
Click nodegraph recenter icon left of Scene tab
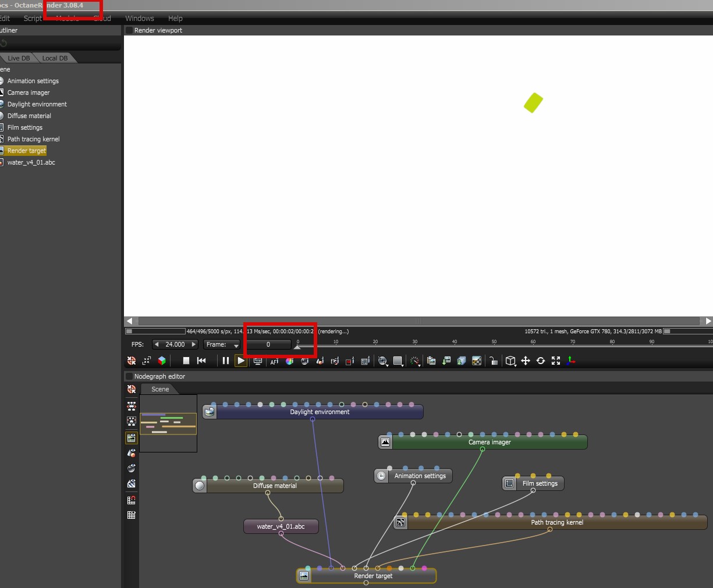(x=132, y=389)
